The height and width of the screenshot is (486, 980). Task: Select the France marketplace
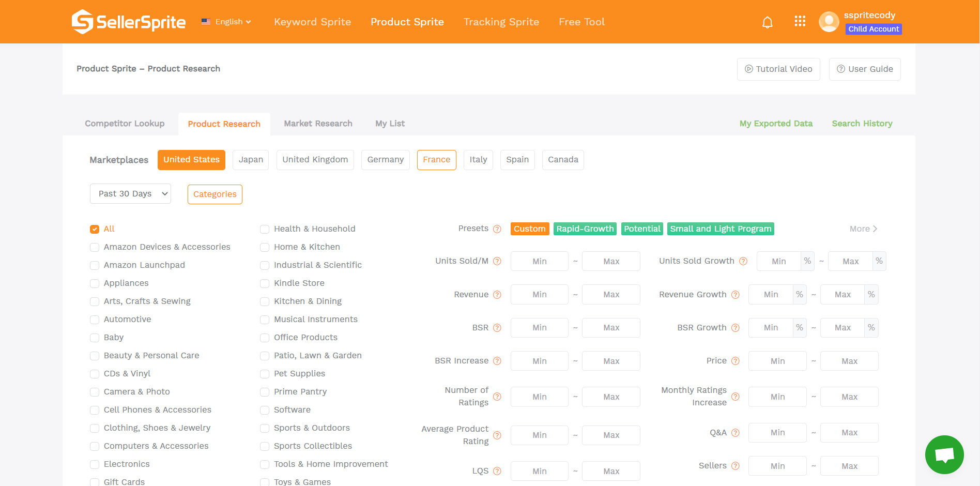[x=437, y=160]
